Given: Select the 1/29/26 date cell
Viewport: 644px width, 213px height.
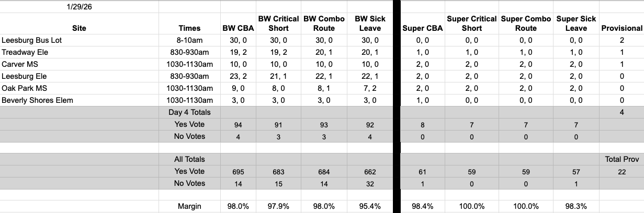Looking at the screenshot, I should pos(79,7).
